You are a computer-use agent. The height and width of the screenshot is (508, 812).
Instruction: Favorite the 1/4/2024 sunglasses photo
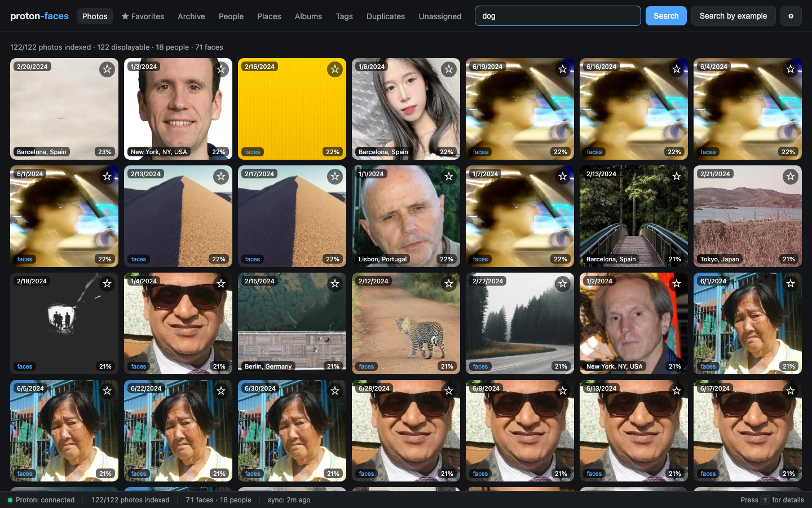point(221,284)
